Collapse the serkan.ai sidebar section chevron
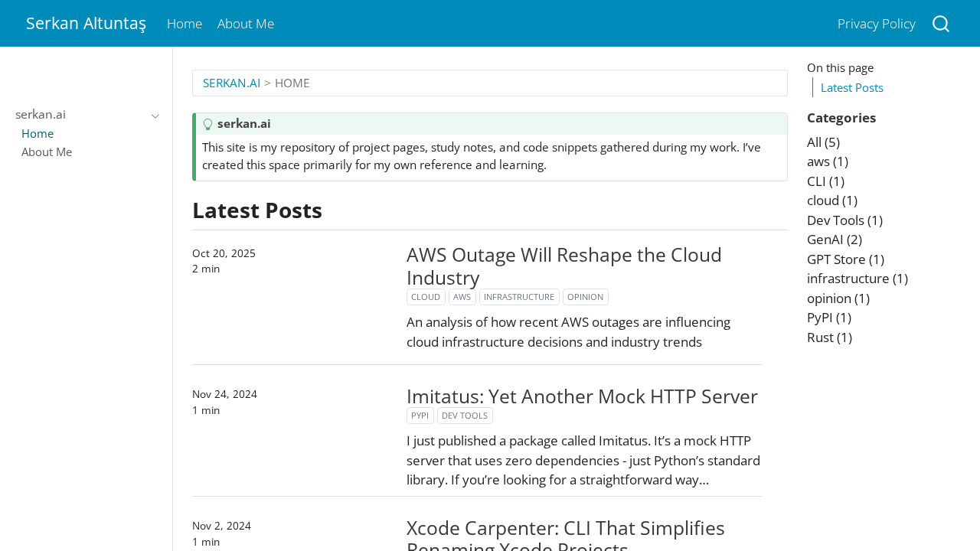The height and width of the screenshot is (551, 980). (x=155, y=116)
